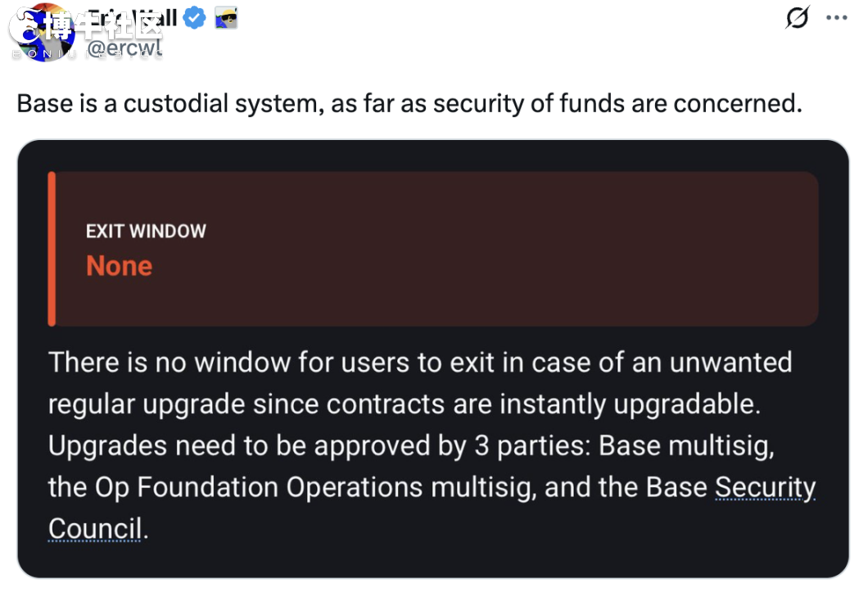Click the blue verified checkmark badge
Image resolution: width=868 pixels, height=597 pixels.
194,18
